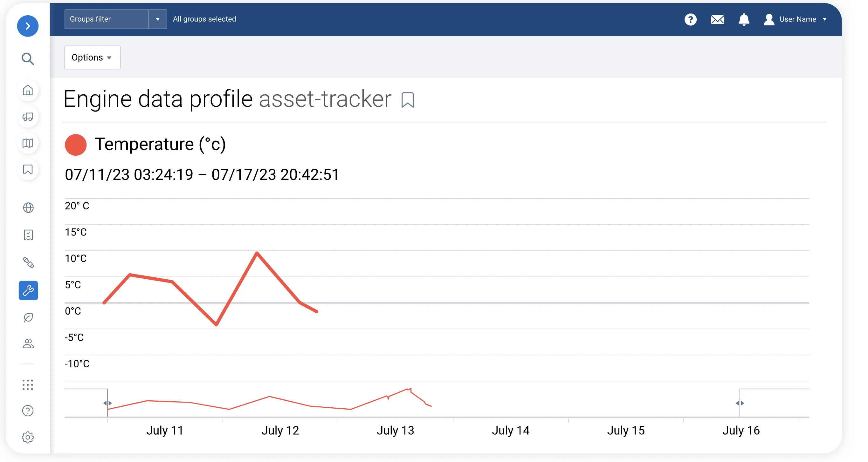Open the vehicles section from the sidebar
The image size is (868, 462).
click(28, 117)
